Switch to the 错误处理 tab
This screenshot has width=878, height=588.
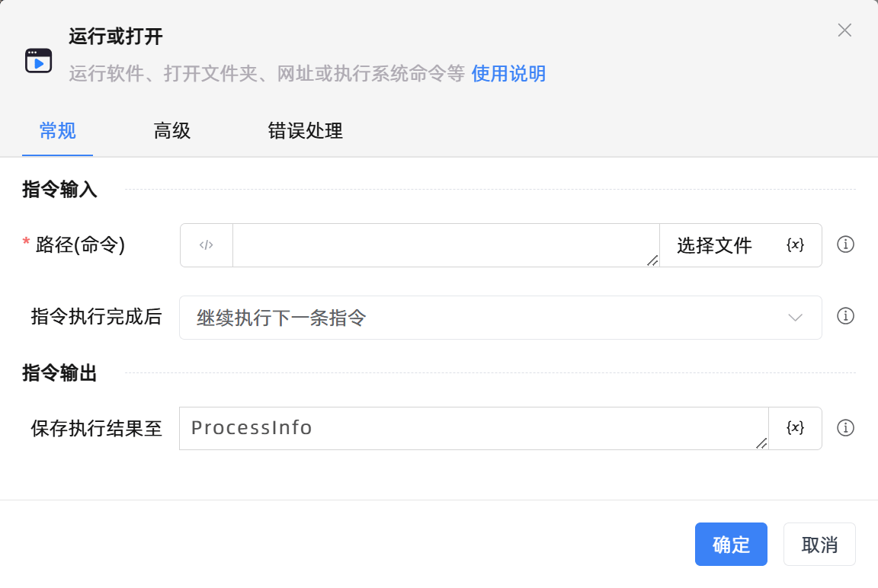coord(305,131)
